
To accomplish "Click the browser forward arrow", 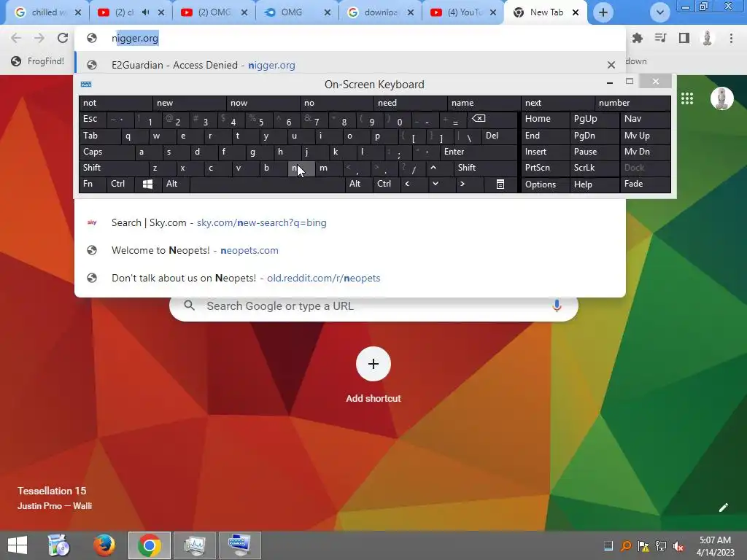I will 39,38.
